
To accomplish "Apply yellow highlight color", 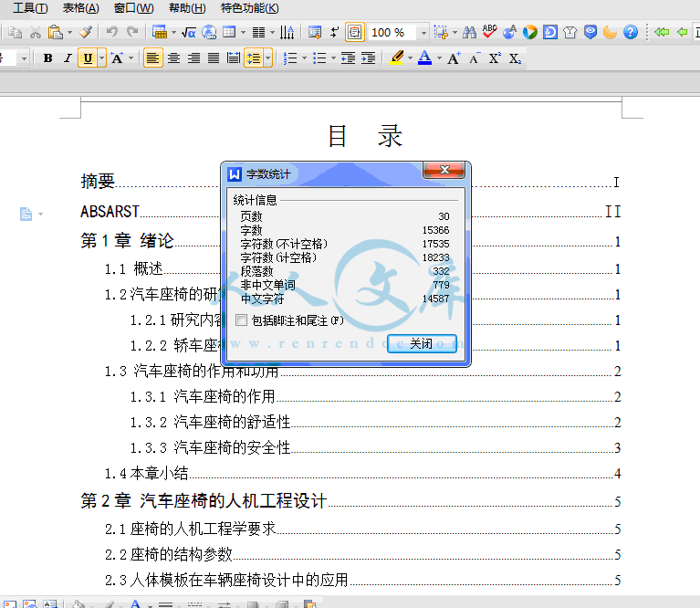I will tap(396, 58).
